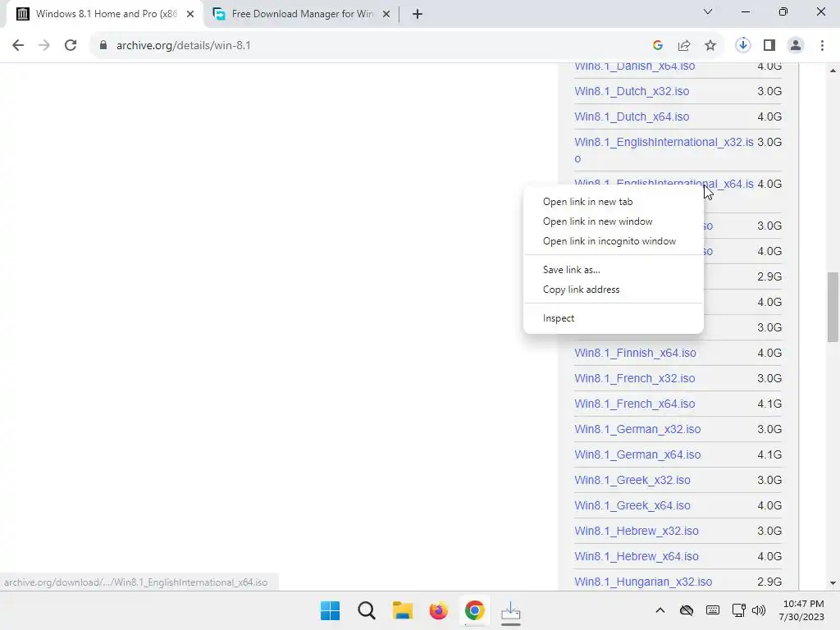Choose Open link in incognito window
The width and height of the screenshot is (840, 630).
[x=609, y=241]
